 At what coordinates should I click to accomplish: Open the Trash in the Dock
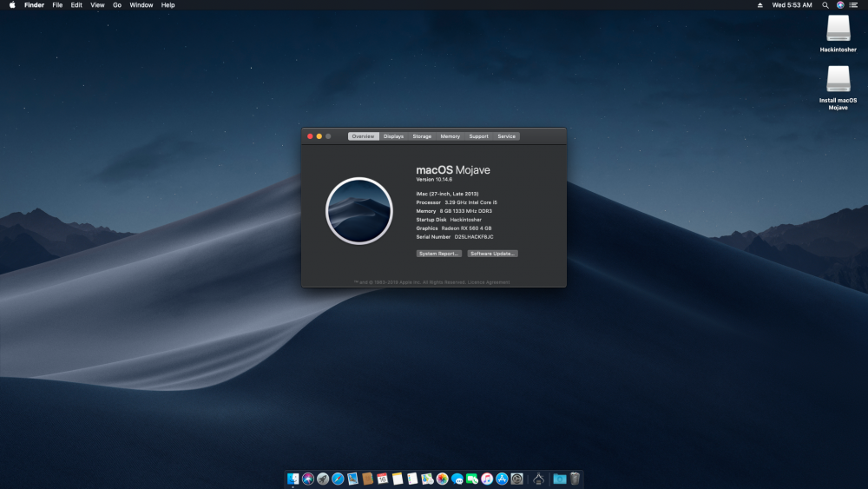click(x=575, y=479)
